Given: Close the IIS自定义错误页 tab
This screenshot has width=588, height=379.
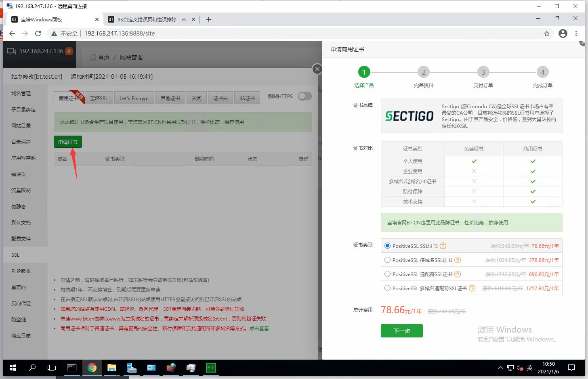Looking at the screenshot, I should pos(193,19).
